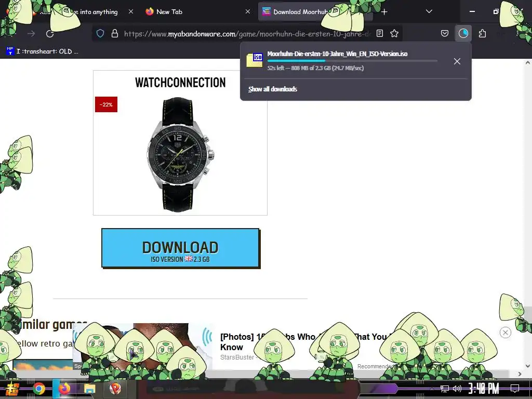Open Firefox from the taskbar
The width and height of the screenshot is (532, 399).
coord(64,389)
